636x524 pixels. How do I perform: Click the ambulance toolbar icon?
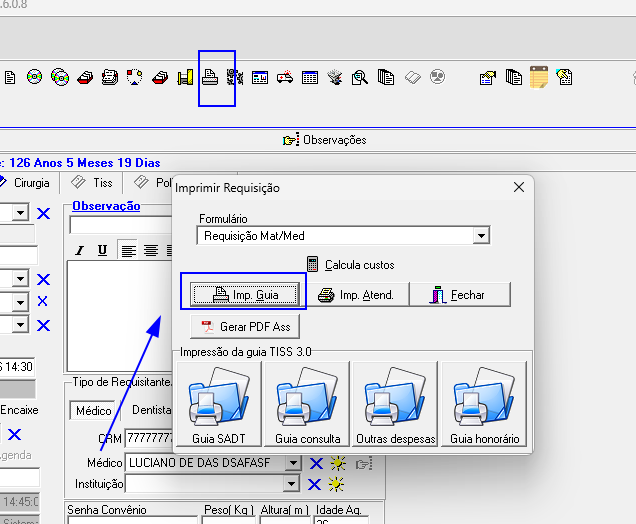click(x=285, y=77)
